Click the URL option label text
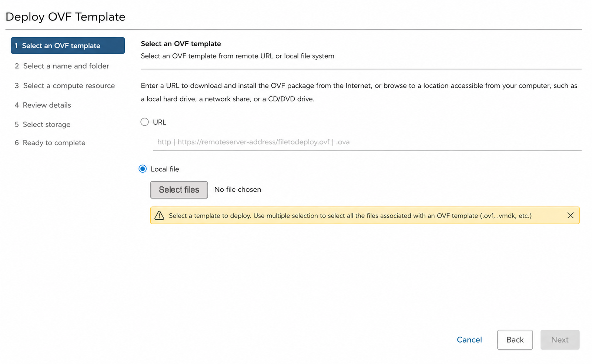 160,122
